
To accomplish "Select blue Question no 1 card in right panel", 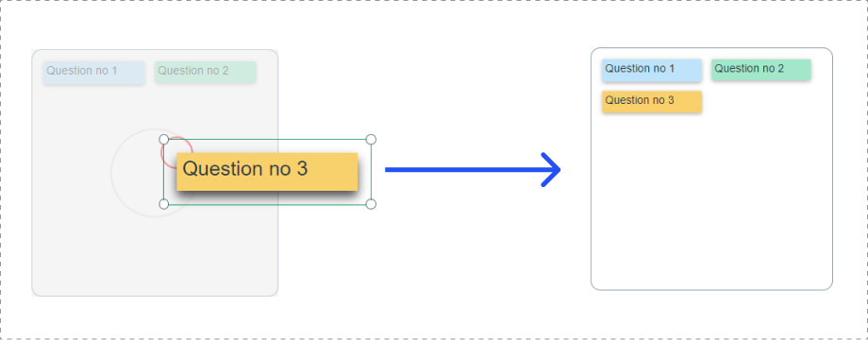I will [652, 70].
